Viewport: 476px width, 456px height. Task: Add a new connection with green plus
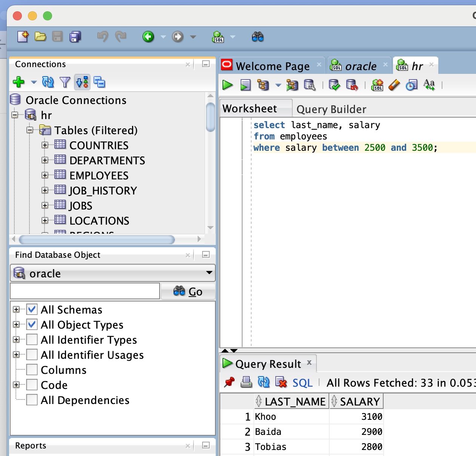(18, 82)
